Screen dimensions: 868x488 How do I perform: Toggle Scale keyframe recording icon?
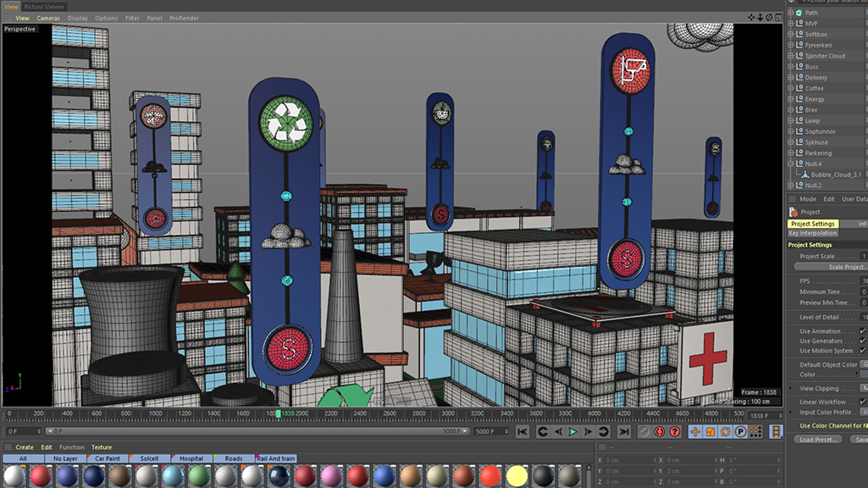point(710,431)
